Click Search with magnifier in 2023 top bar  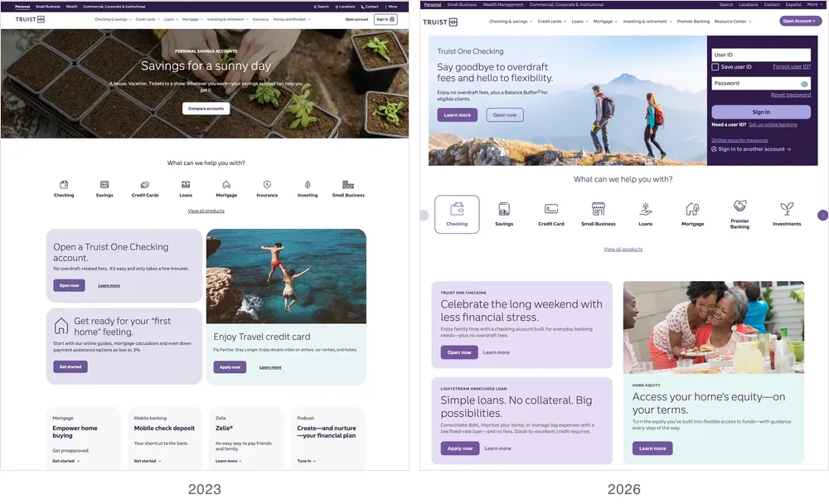pos(321,7)
